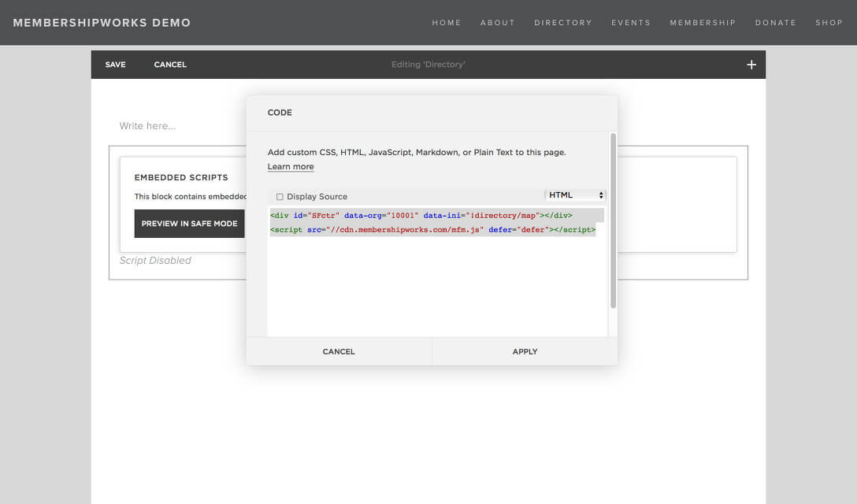Cancel editing the Directory page

170,65
